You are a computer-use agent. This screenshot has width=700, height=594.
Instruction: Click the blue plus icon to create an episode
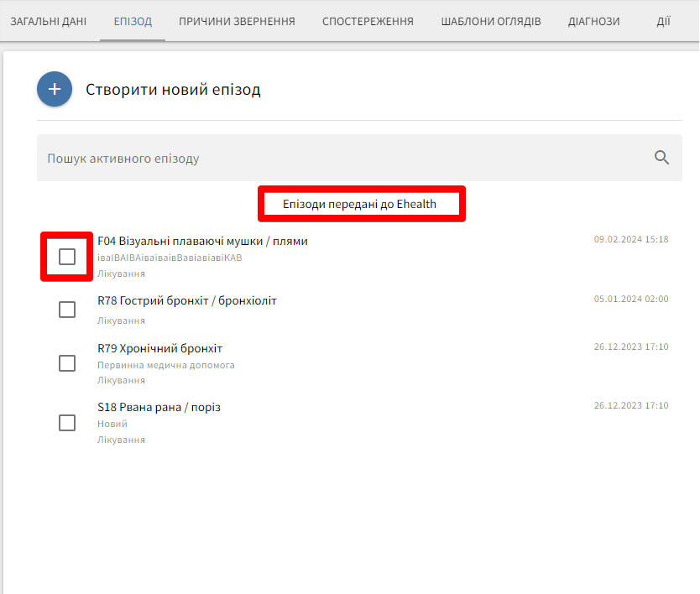(x=55, y=89)
